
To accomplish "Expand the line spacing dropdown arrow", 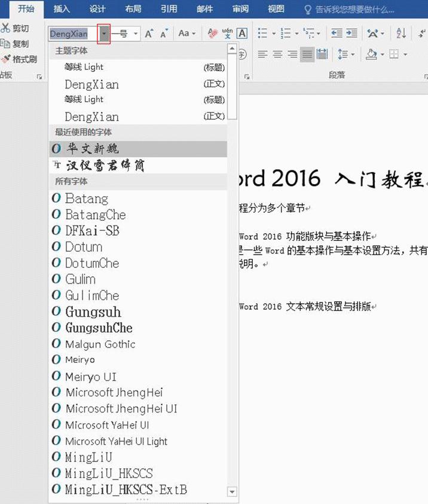I will coord(353,54).
